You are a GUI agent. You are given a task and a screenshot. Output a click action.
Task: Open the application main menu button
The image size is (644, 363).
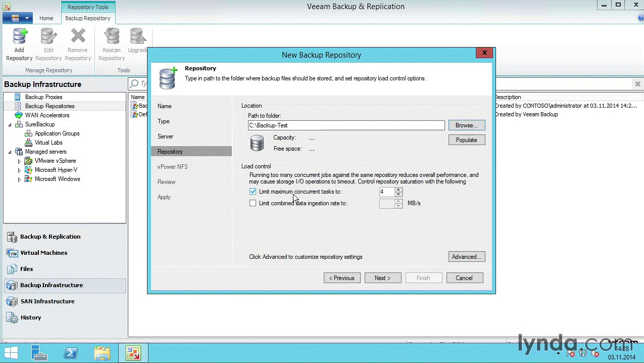click(x=18, y=18)
